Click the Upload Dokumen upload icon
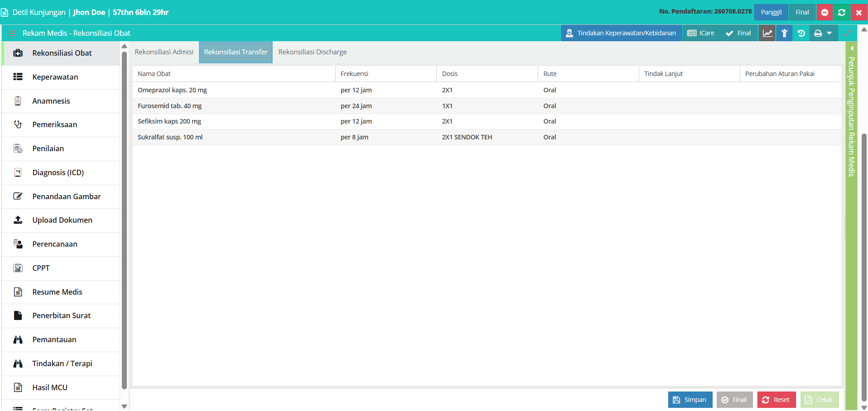The width and height of the screenshot is (868, 411). point(18,220)
